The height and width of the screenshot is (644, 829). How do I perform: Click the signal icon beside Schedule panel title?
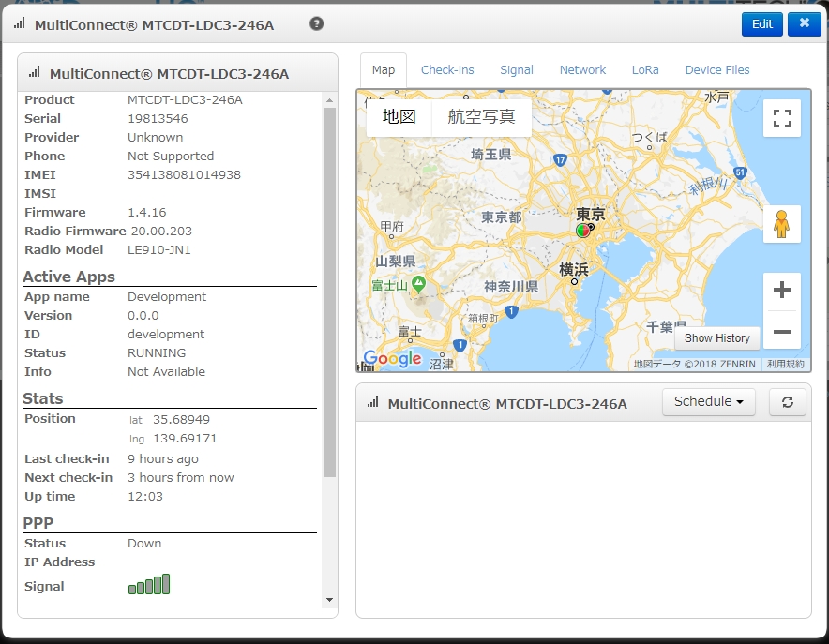tap(372, 402)
